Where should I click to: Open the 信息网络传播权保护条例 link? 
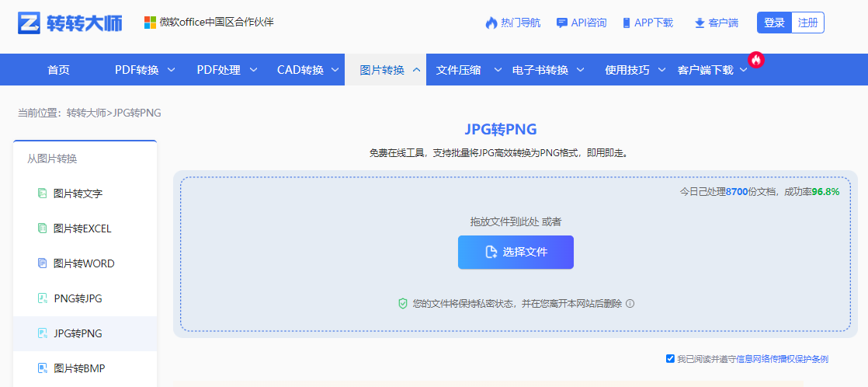click(x=782, y=359)
